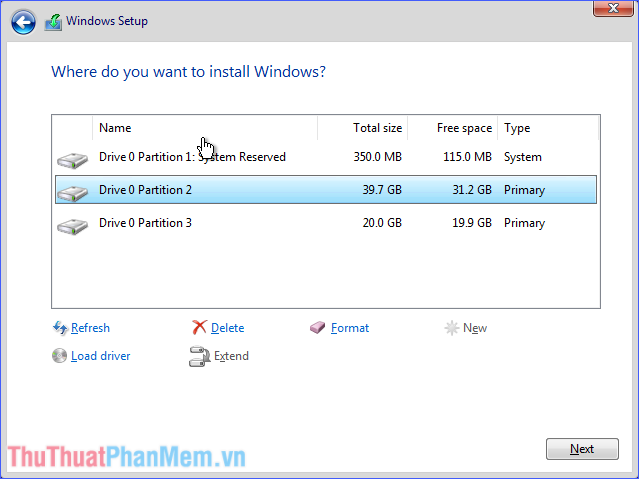Click the 350.0 MB total size value
Screen dimensions: 639x479
[x=377, y=157]
